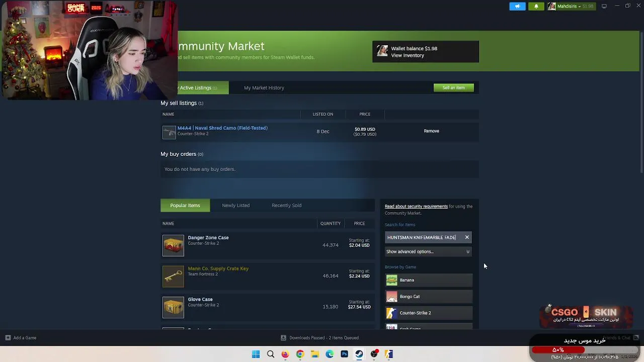The height and width of the screenshot is (362, 644).
Task: Open the Windows Start menu
Action: pyautogui.click(x=256, y=354)
